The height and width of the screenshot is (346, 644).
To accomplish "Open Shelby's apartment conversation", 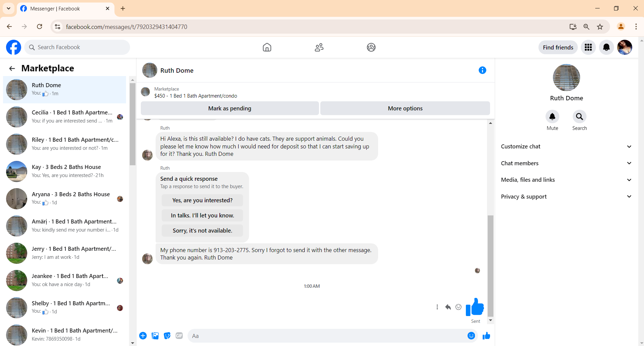I will click(x=65, y=308).
